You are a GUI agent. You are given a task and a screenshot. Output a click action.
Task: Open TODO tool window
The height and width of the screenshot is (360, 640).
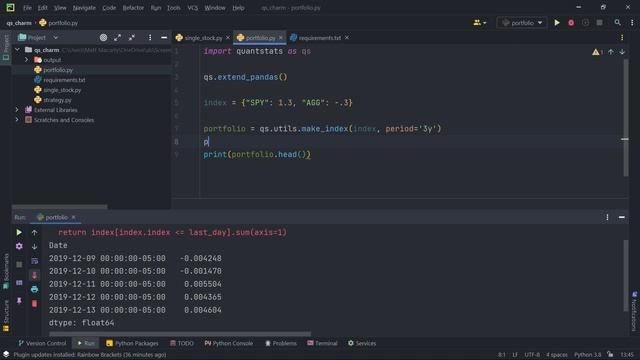point(182,343)
